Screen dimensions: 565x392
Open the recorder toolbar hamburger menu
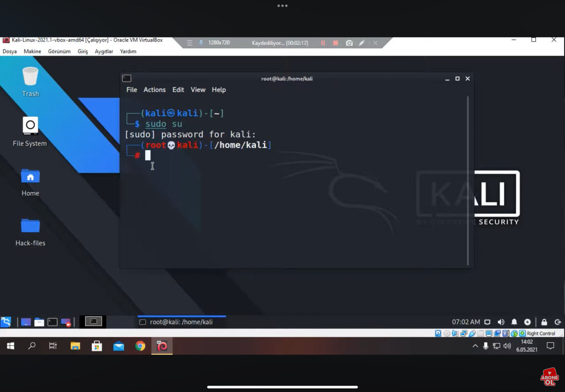click(x=189, y=43)
